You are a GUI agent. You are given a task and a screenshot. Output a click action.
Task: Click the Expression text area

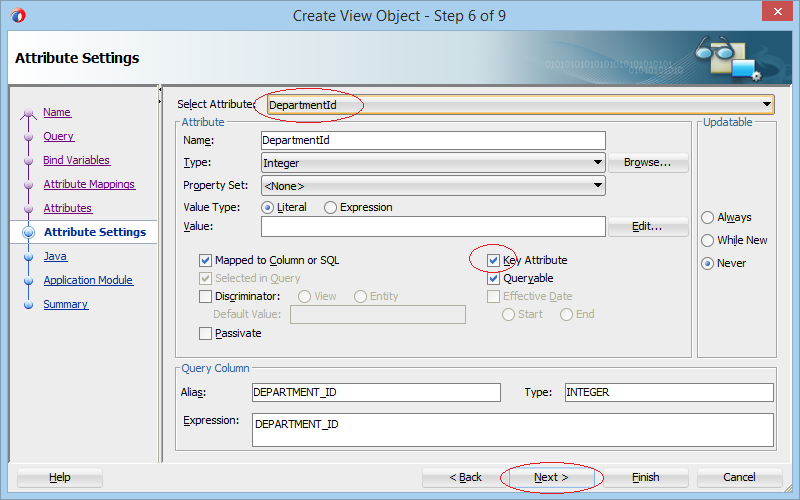tap(513, 430)
